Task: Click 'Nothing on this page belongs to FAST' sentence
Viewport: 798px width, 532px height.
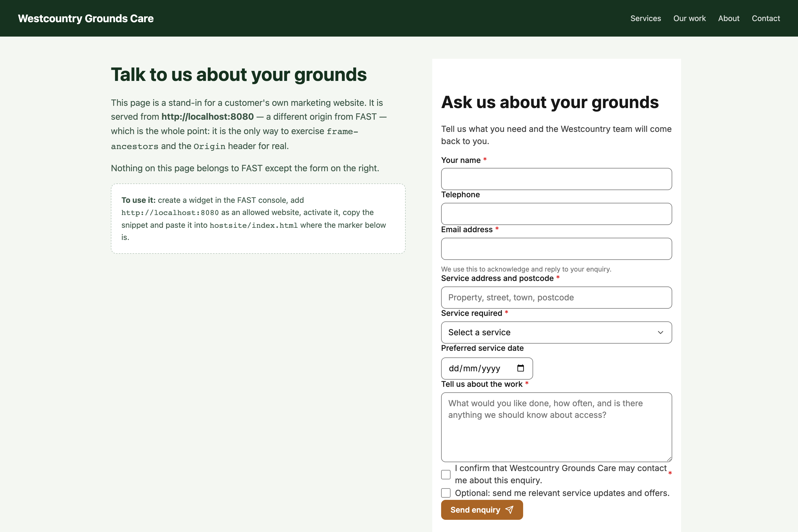Action: click(x=245, y=168)
